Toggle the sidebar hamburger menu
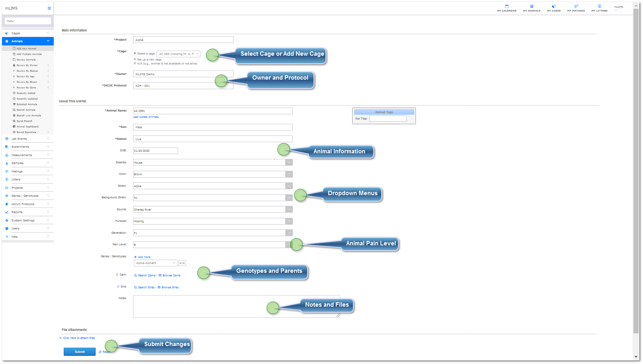643x364 pixels. 49,8
